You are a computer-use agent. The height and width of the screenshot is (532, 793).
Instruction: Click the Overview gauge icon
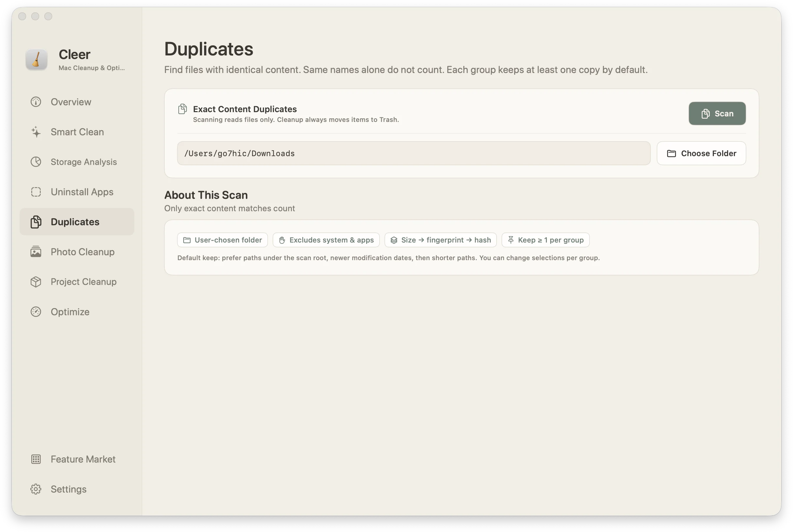click(36, 102)
